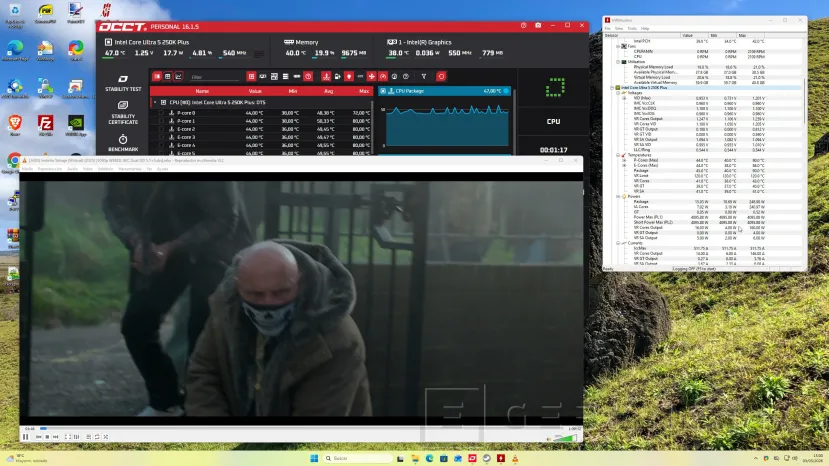Sort OCCT table by Avg column
Viewport: 829px width, 466px height.
click(x=328, y=91)
